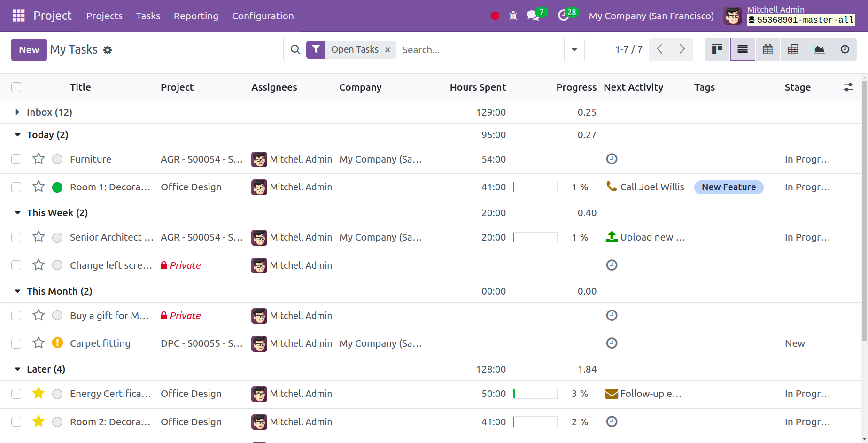Open My Tasks settings gear
The image size is (868, 443).
pos(108,50)
